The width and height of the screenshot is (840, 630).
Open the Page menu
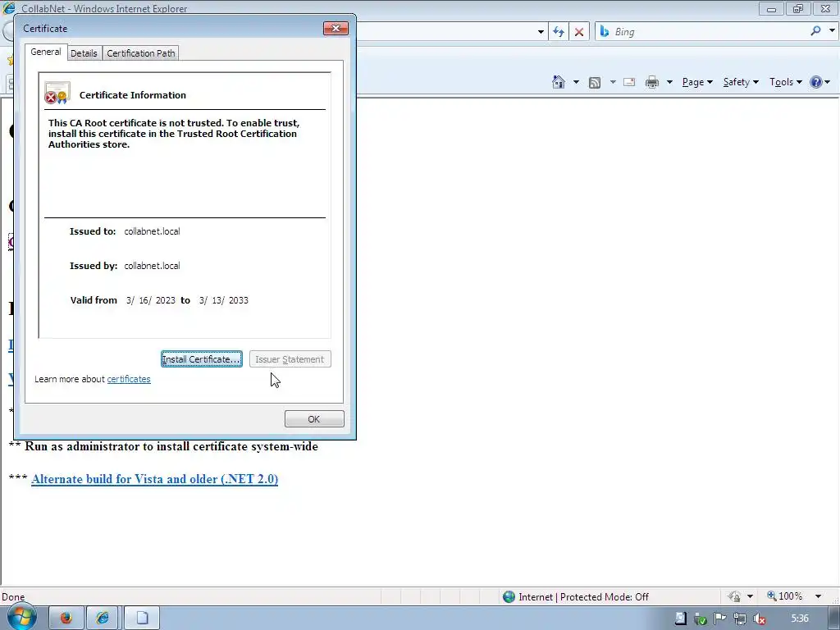697,82
